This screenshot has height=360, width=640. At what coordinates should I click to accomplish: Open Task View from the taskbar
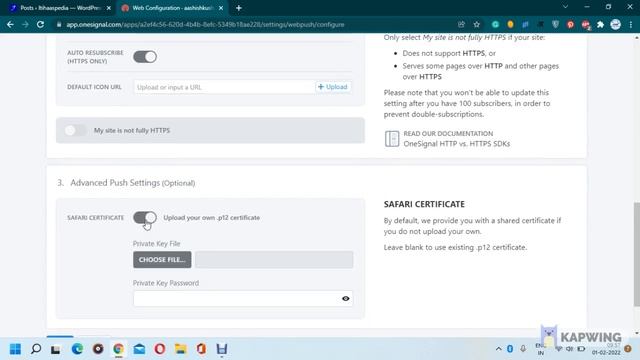tap(56, 349)
